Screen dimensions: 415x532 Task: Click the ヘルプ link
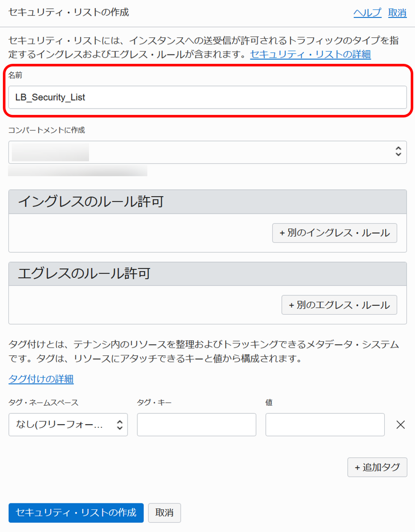[367, 13]
